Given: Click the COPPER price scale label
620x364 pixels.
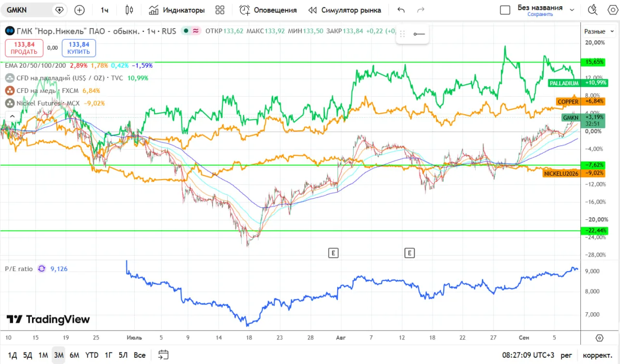Looking at the screenshot, I should click(x=568, y=102).
